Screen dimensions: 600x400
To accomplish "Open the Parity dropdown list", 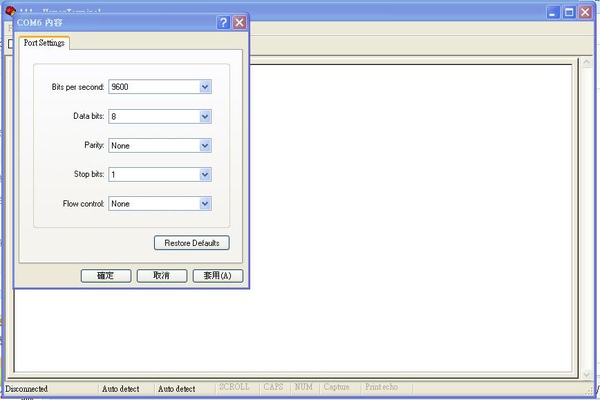I will [x=205, y=145].
